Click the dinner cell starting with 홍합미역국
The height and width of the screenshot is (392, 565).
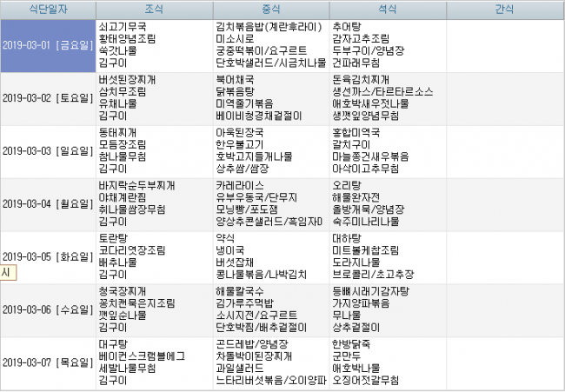point(387,151)
